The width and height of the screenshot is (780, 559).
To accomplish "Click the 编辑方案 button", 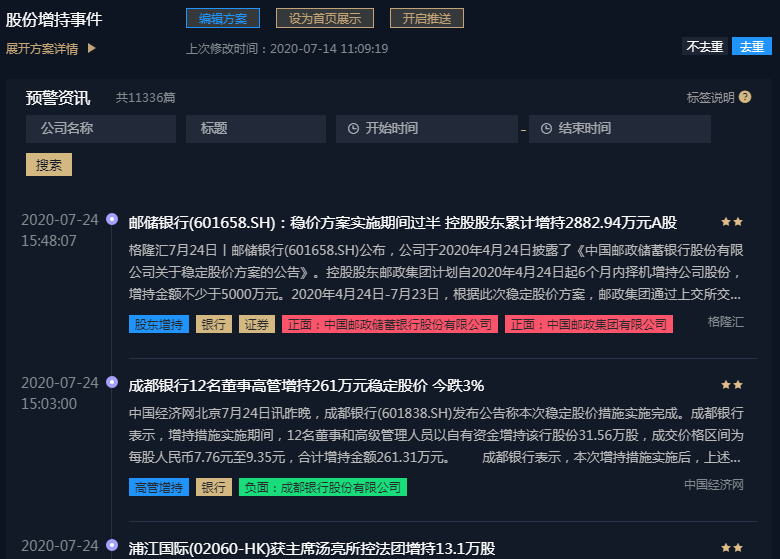I will 223,18.
